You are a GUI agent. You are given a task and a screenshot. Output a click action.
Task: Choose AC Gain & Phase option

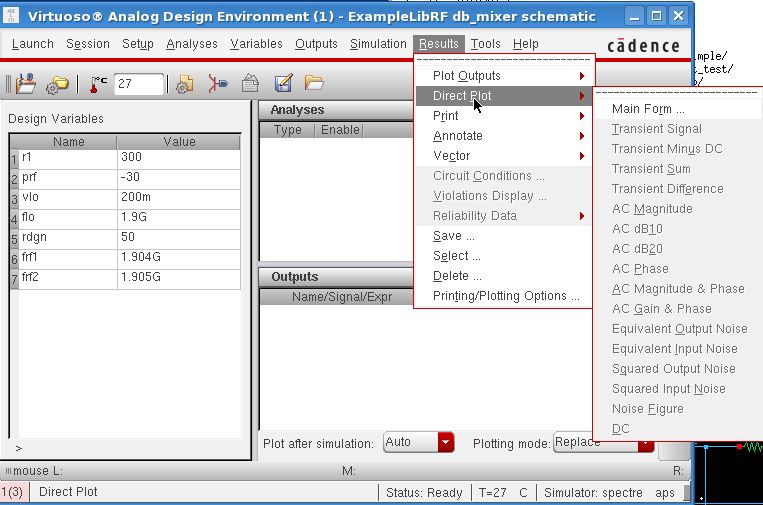(x=678, y=308)
